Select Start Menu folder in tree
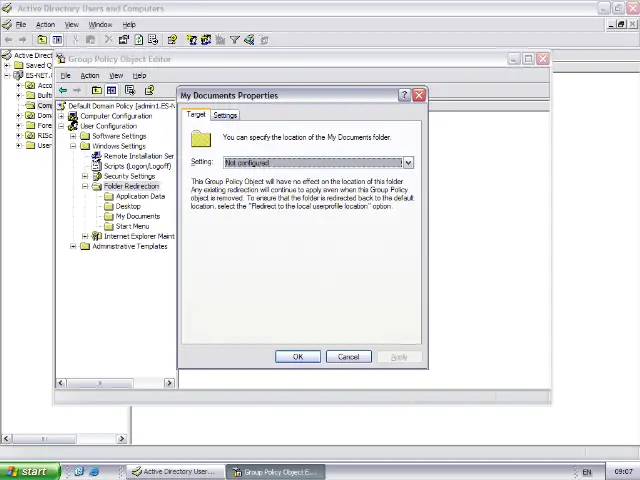The width and height of the screenshot is (640, 480). coord(132,226)
